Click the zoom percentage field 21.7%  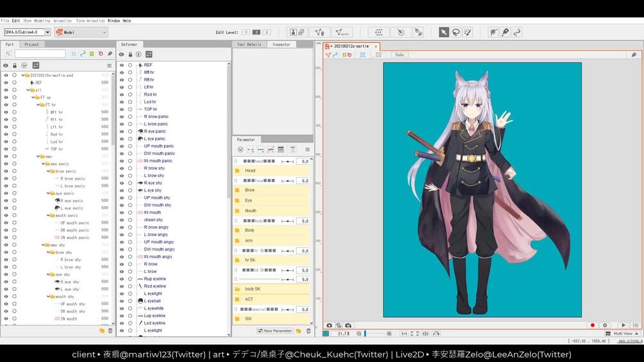pos(343,334)
